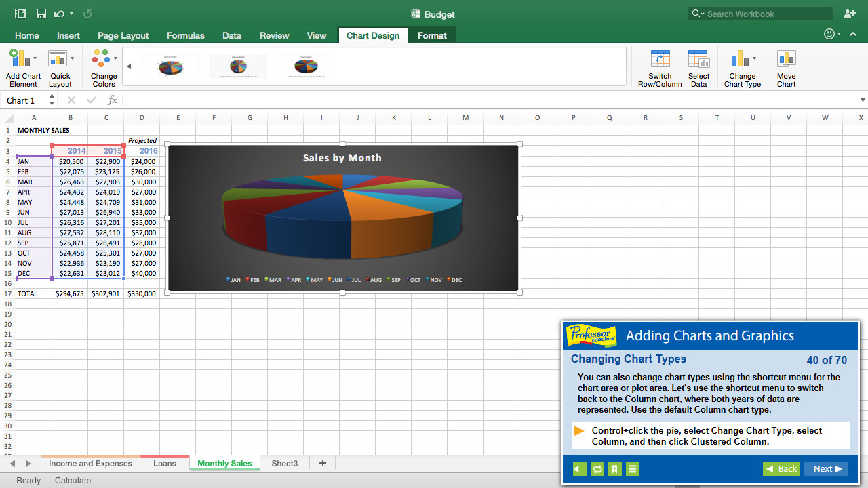
Task: Click the Undo arrow icon
Action: click(x=60, y=14)
